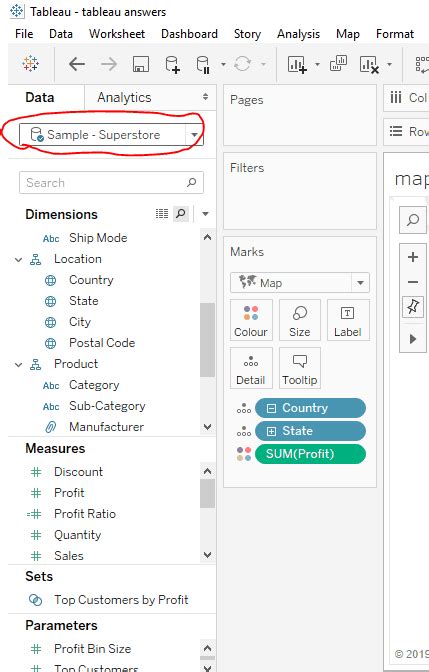Click the Label marks card button
This screenshot has width=429, height=672.
(x=348, y=321)
